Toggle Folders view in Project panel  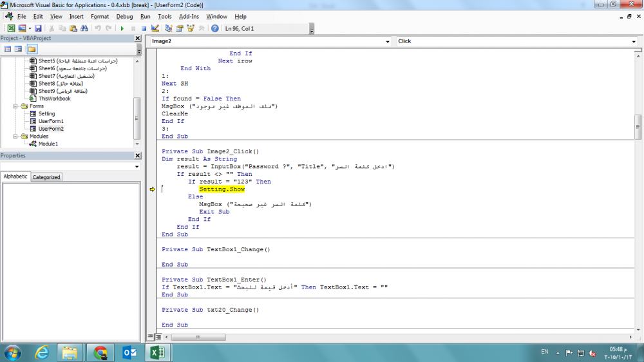(31, 49)
